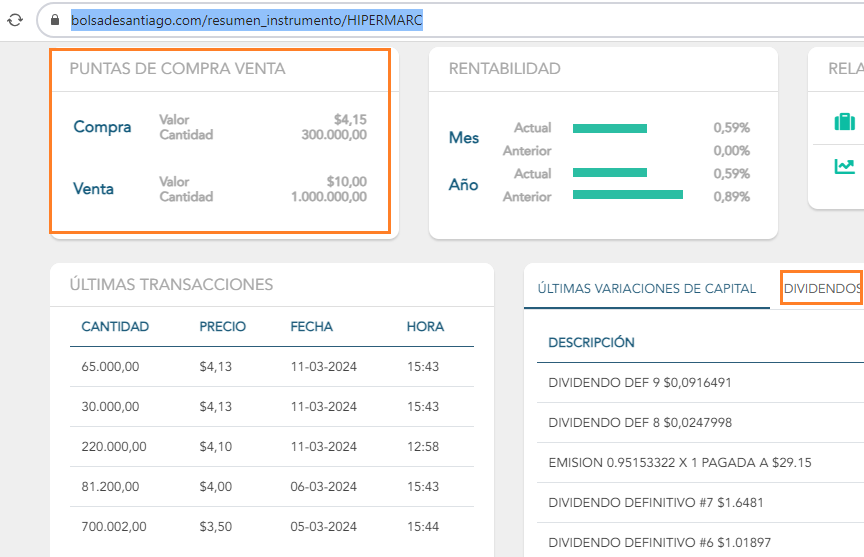Viewport: 864px width, 557px height.
Task: Click the RENTABILIDAD panel title
Action: 505,69
